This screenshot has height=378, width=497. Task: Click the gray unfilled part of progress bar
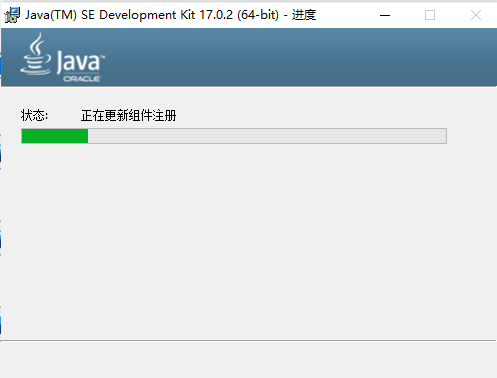pyautogui.click(x=267, y=136)
